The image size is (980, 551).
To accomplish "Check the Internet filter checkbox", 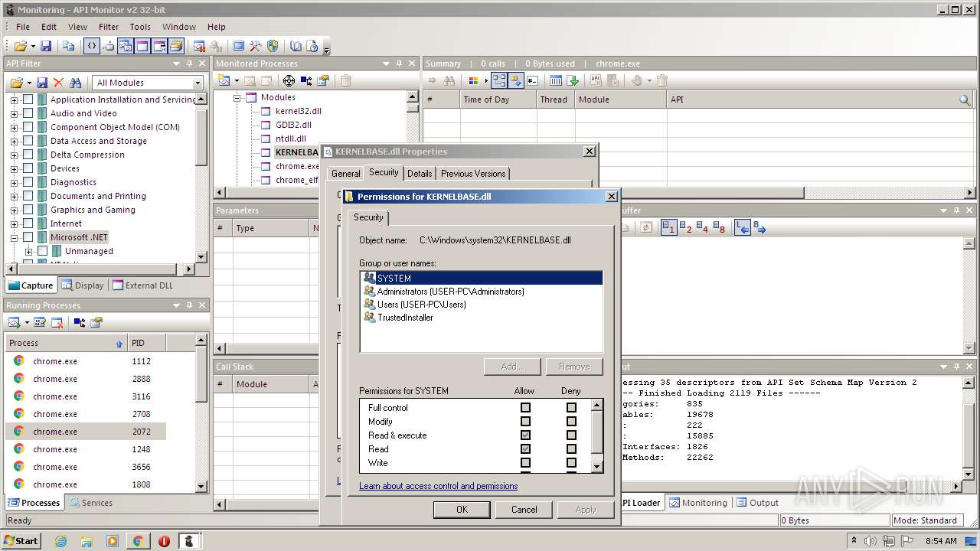I will click(x=28, y=223).
